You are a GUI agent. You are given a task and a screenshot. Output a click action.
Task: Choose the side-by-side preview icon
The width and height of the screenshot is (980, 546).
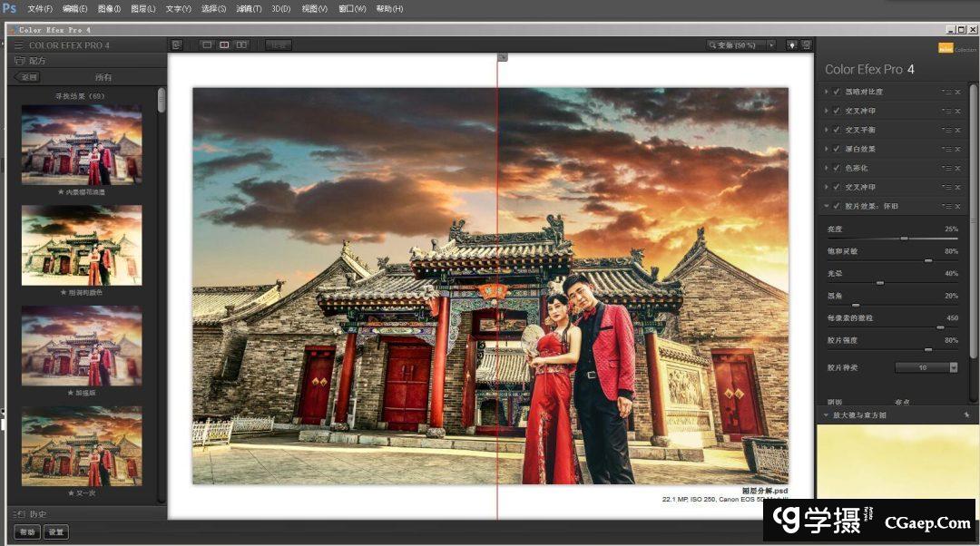pyautogui.click(x=241, y=44)
